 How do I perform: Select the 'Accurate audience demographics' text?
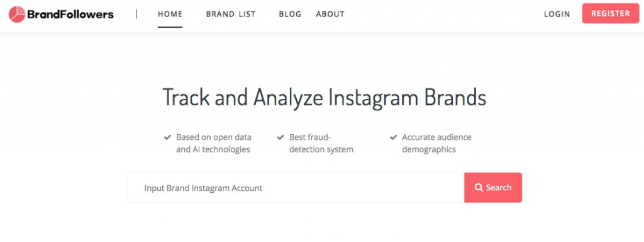(436, 143)
